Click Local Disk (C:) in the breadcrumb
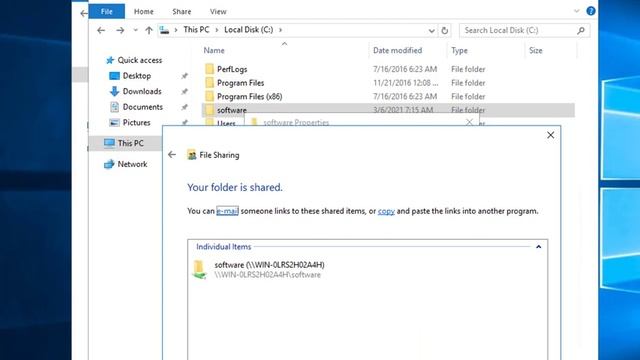 point(248,30)
